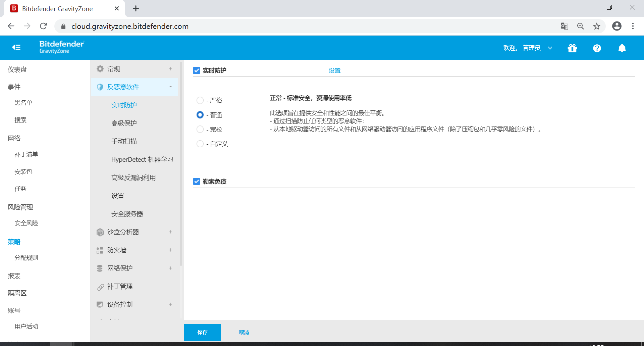This screenshot has height=346, width=644.
Task: Select the 普通 radio option
Action: point(200,115)
